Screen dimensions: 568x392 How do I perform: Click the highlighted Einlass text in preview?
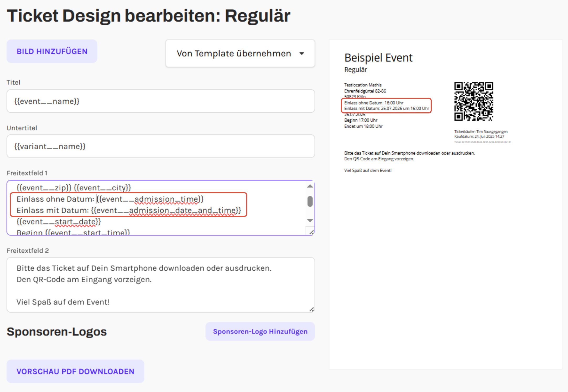coord(386,106)
